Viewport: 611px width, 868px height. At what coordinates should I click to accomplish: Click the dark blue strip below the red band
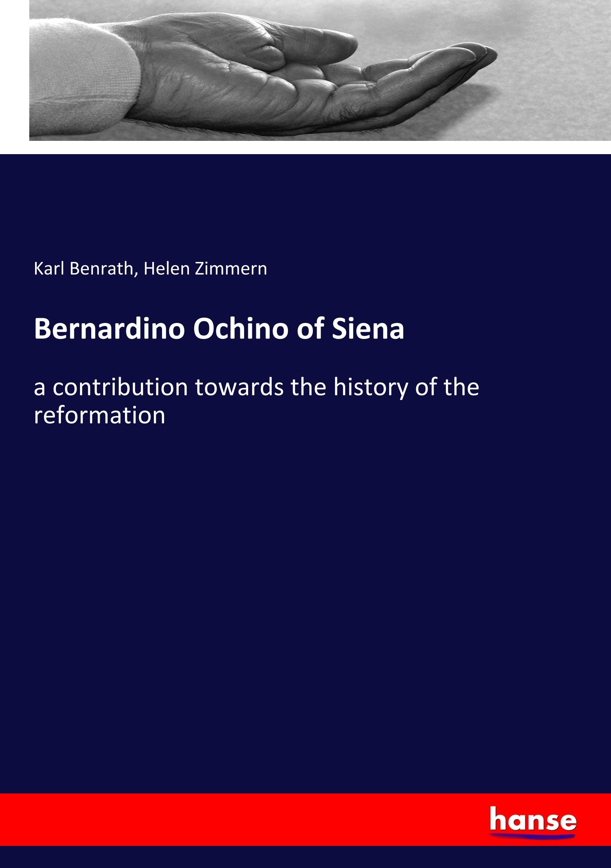click(303, 857)
